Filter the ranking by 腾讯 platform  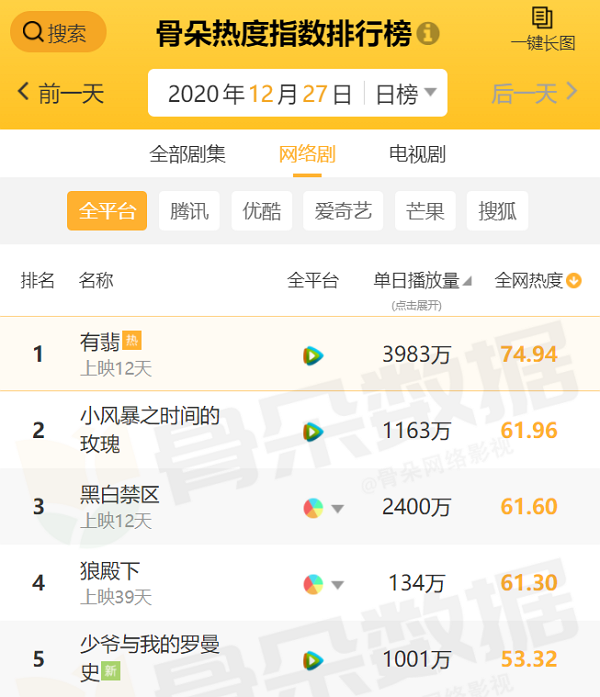tap(189, 211)
